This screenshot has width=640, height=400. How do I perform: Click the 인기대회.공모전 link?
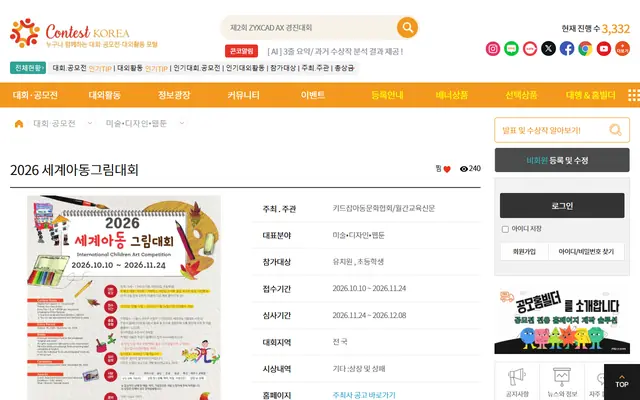[197, 68]
